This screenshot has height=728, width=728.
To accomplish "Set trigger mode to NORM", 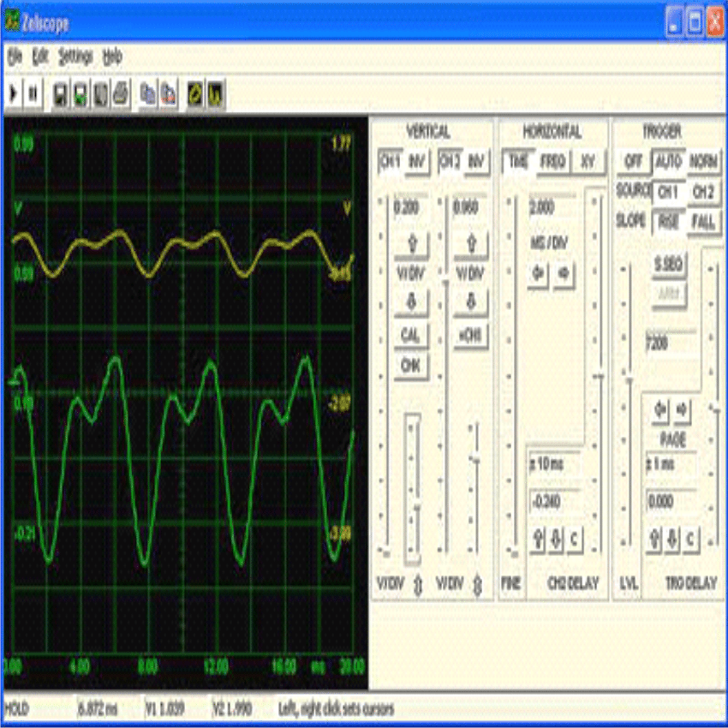I will click(x=703, y=161).
